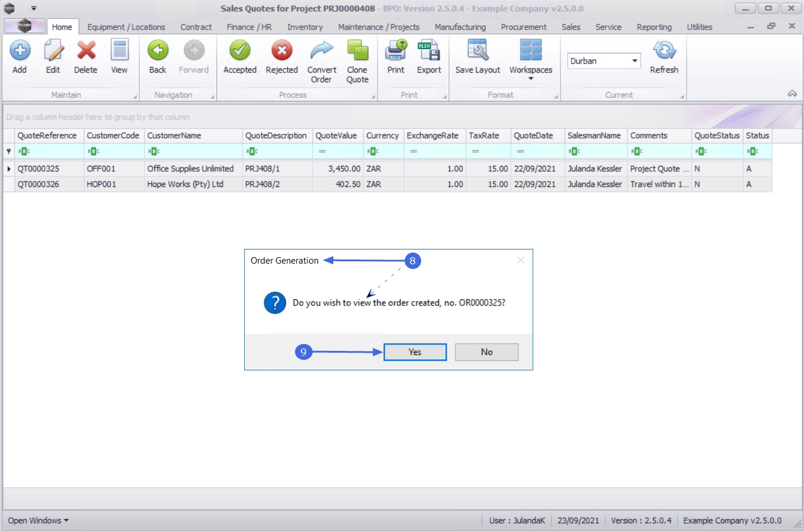The height and width of the screenshot is (532, 804).
Task: Open the Procurement tab
Action: [524, 27]
